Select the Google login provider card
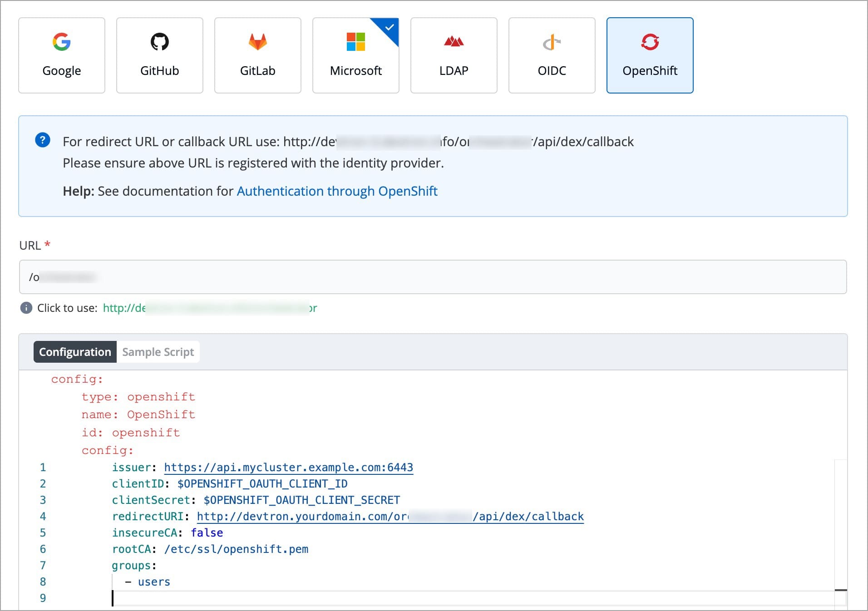 [62, 55]
